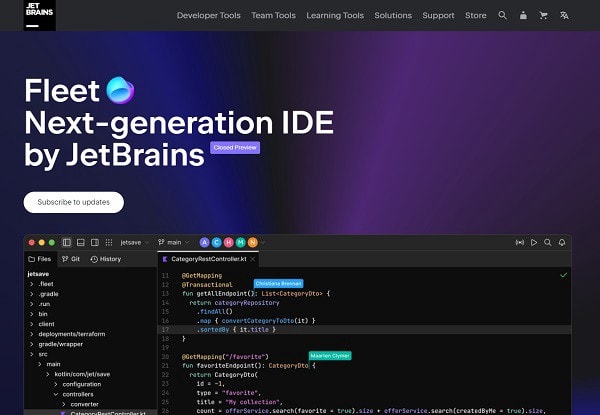Expand the .gradle folder
The image size is (600, 415).
(31, 294)
